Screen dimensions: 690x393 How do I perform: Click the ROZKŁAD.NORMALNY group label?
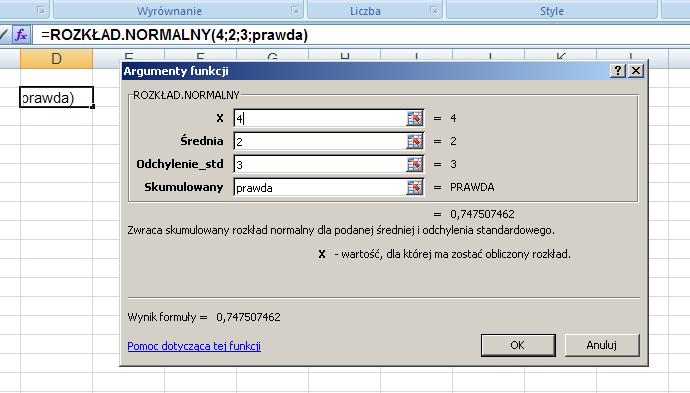(186, 95)
